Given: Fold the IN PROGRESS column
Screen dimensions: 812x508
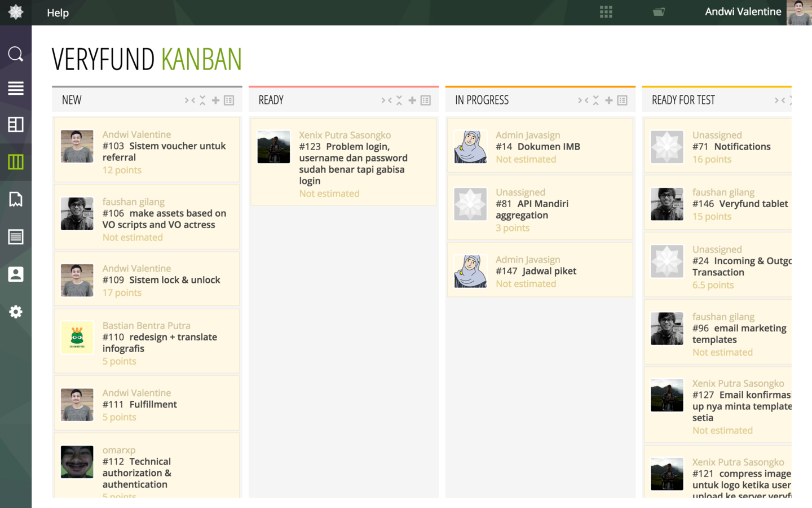Looking at the screenshot, I should click(583, 100).
